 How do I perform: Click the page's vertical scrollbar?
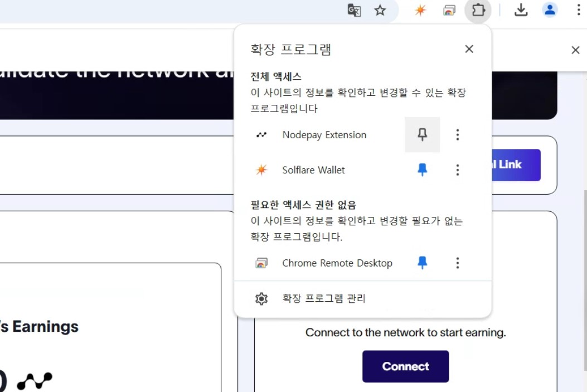pos(584,281)
